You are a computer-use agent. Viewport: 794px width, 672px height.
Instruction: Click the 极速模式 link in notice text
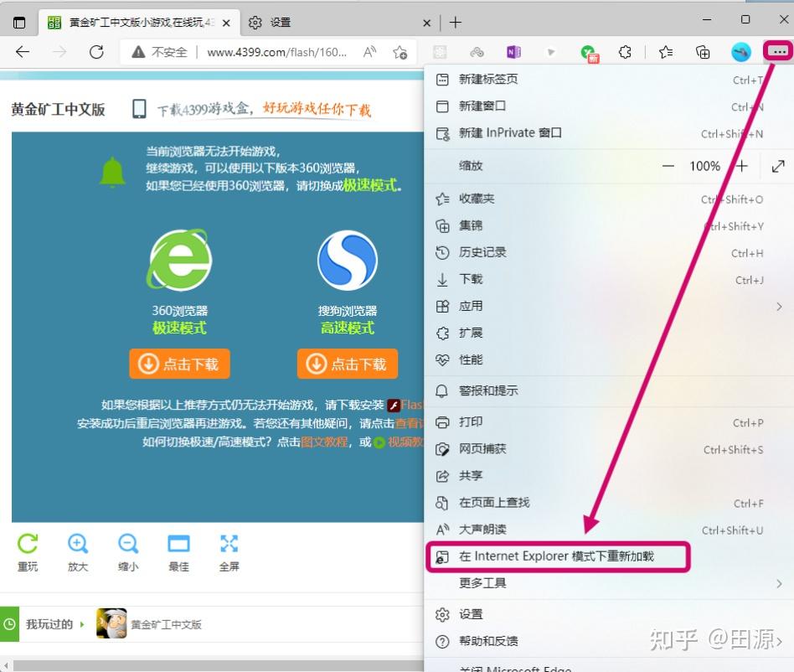[x=370, y=185]
